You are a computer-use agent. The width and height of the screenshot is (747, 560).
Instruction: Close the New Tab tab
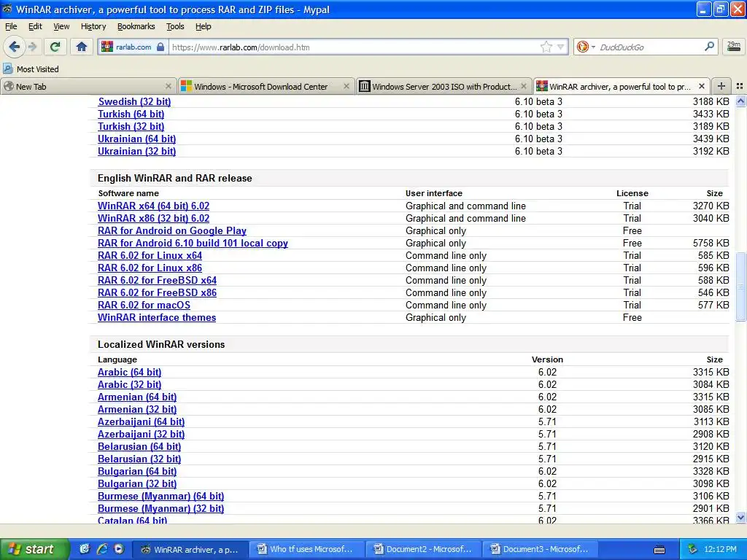pos(169,86)
